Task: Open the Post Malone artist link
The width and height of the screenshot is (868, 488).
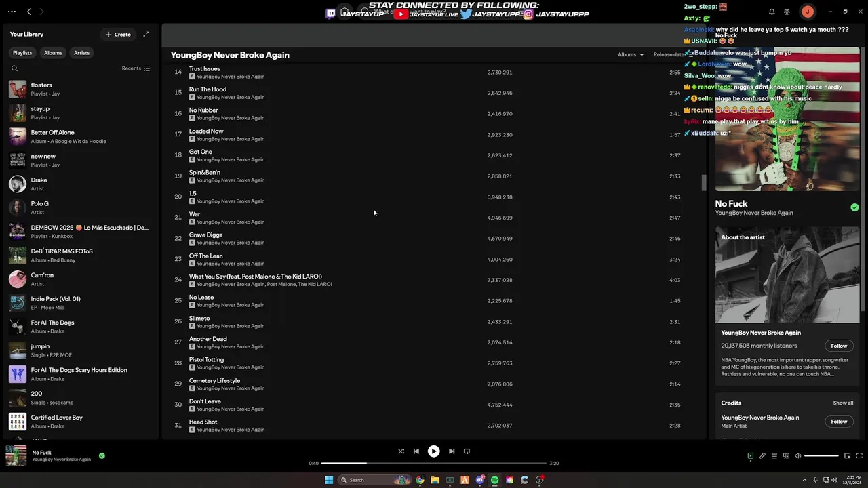Action: (x=281, y=285)
